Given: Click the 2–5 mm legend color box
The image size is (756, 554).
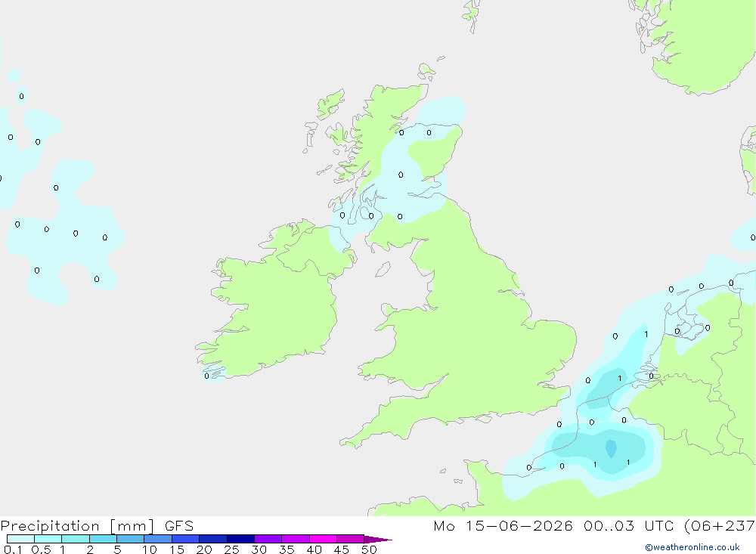Looking at the screenshot, I should coord(103,539).
